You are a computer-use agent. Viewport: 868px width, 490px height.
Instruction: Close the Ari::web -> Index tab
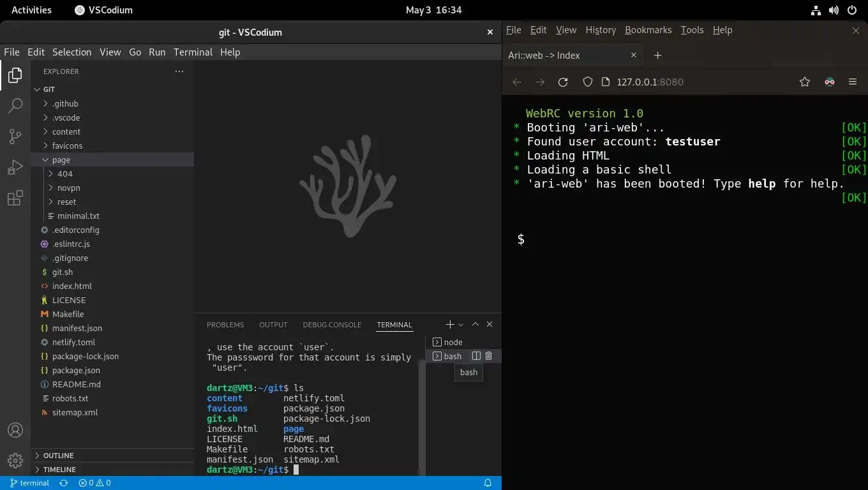coord(634,56)
